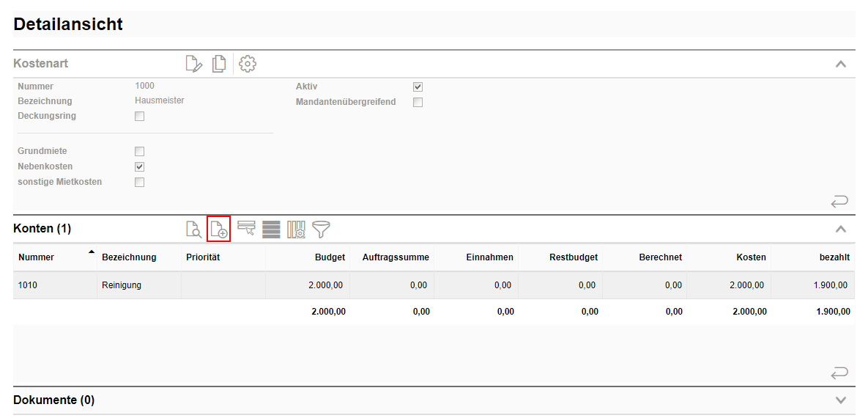Sort table by Budget column header
Screen dimensions: 868x418
pyautogui.click(x=330, y=257)
